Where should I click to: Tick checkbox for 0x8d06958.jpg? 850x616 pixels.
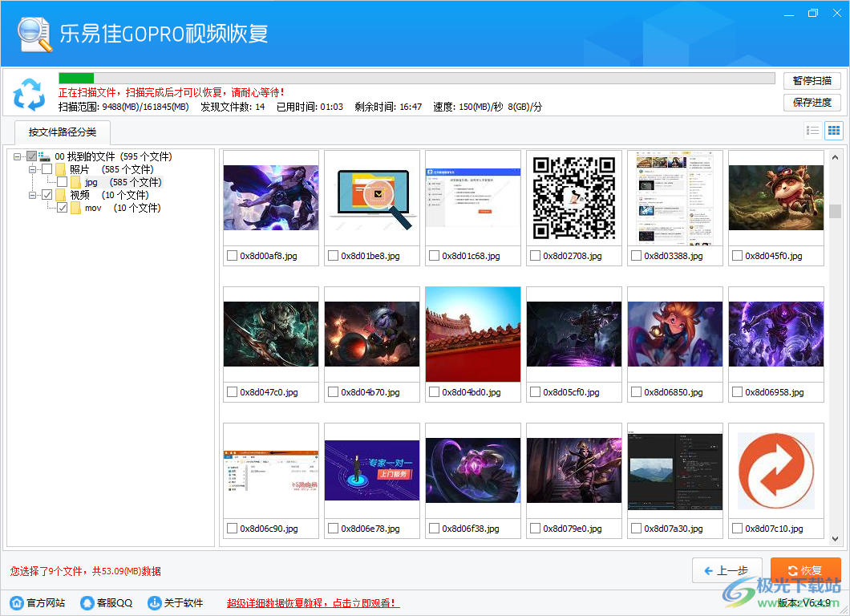pyautogui.click(x=737, y=391)
